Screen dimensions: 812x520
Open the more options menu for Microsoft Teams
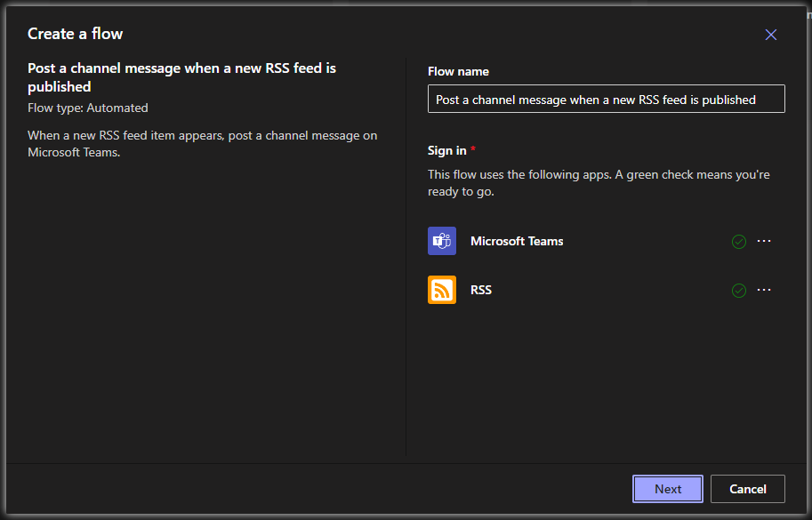[x=764, y=241]
